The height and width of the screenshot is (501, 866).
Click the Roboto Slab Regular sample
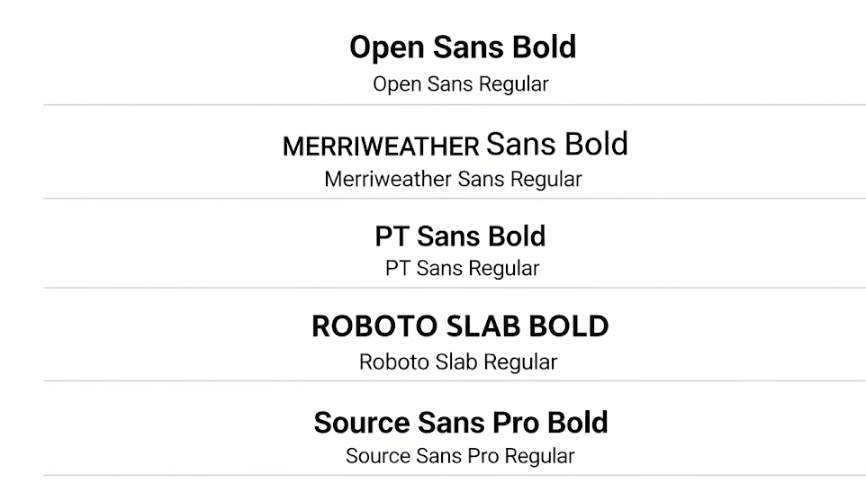tap(458, 362)
